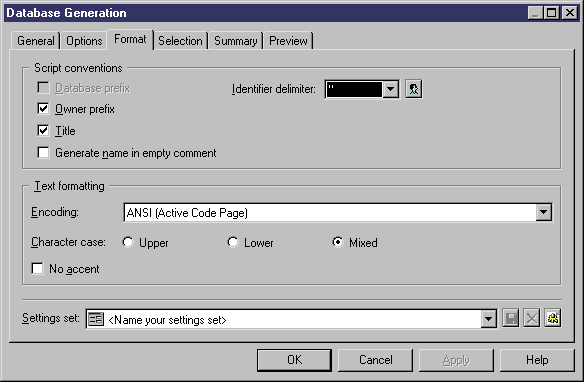This screenshot has width=584, height=382.
Task: Open the Encoding dropdown list
Action: [543, 212]
